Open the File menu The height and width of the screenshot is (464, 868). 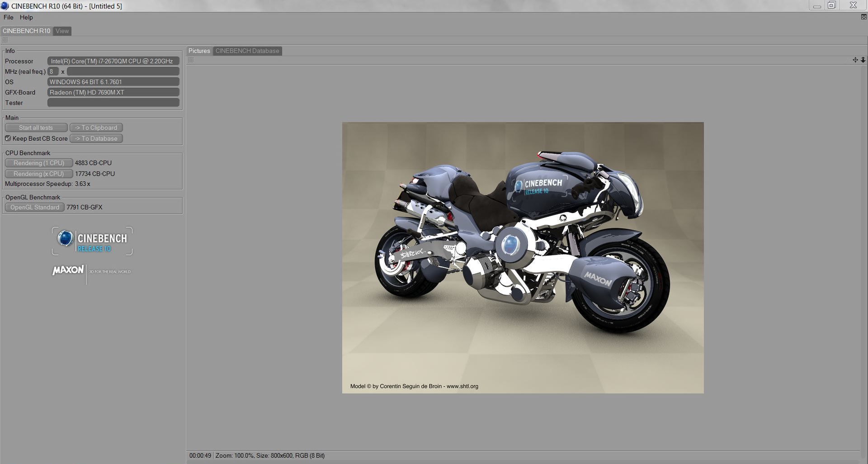(8, 17)
